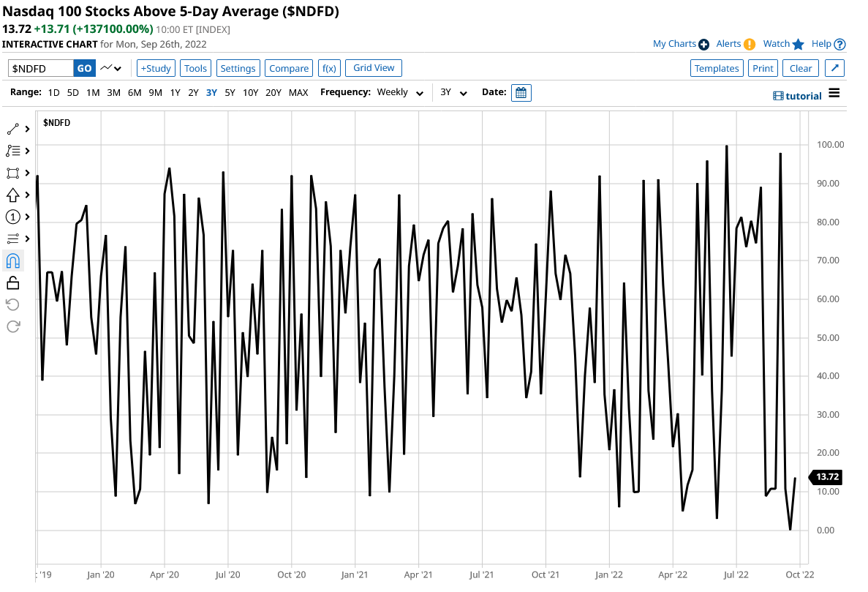The height and width of the screenshot is (592, 868).
Task: Redo the last chart action
Action: tap(12, 327)
